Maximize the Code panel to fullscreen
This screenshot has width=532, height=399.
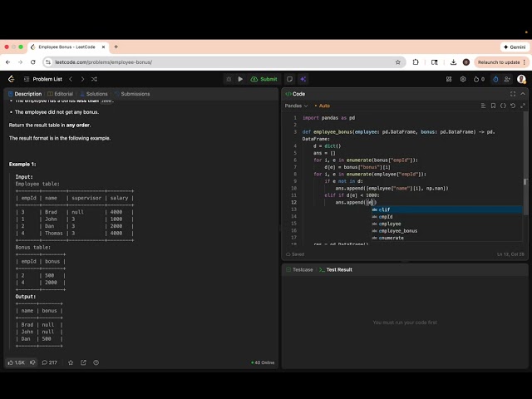pos(513,94)
